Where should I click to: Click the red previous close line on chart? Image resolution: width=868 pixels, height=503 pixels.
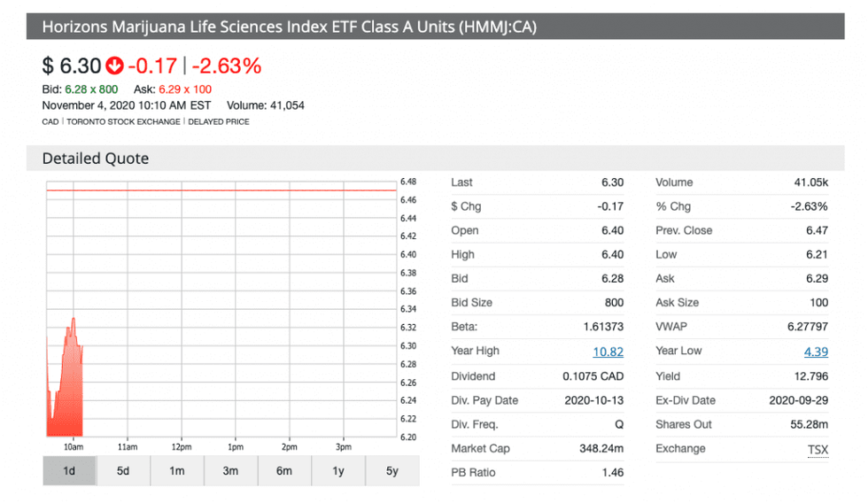pos(221,190)
